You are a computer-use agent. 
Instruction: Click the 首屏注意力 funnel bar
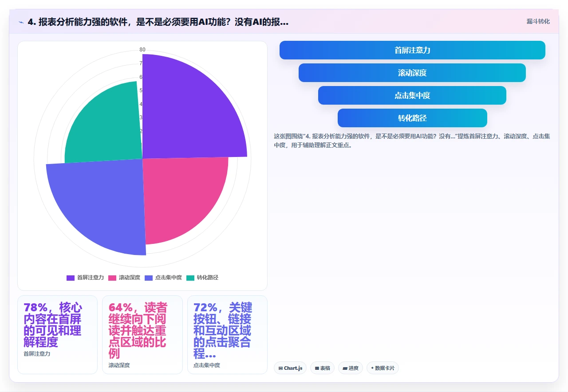412,50
